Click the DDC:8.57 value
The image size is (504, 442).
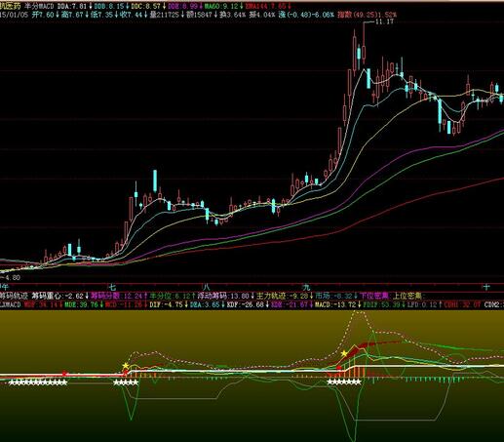(x=146, y=6)
